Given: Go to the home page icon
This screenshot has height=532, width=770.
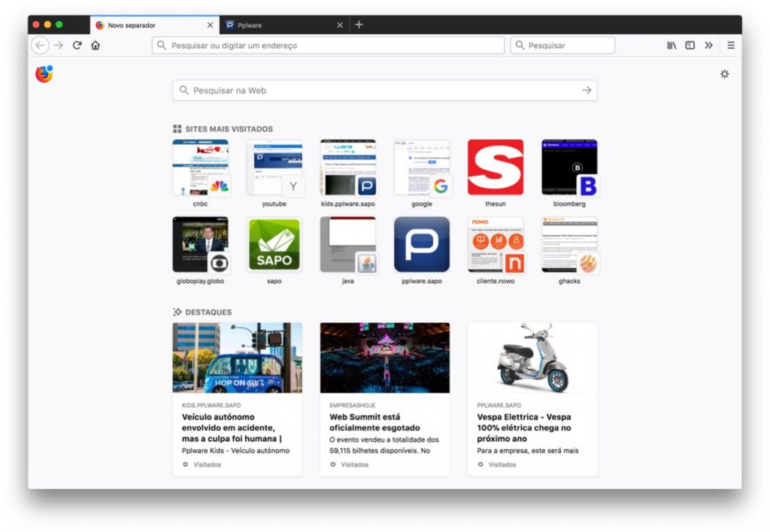Looking at the screenshot, I should [x=96, y=45].
